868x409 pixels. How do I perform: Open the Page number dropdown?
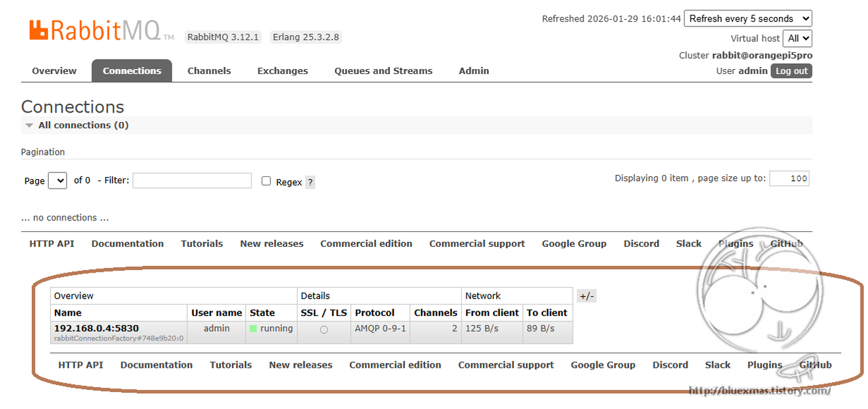(58, 180)
